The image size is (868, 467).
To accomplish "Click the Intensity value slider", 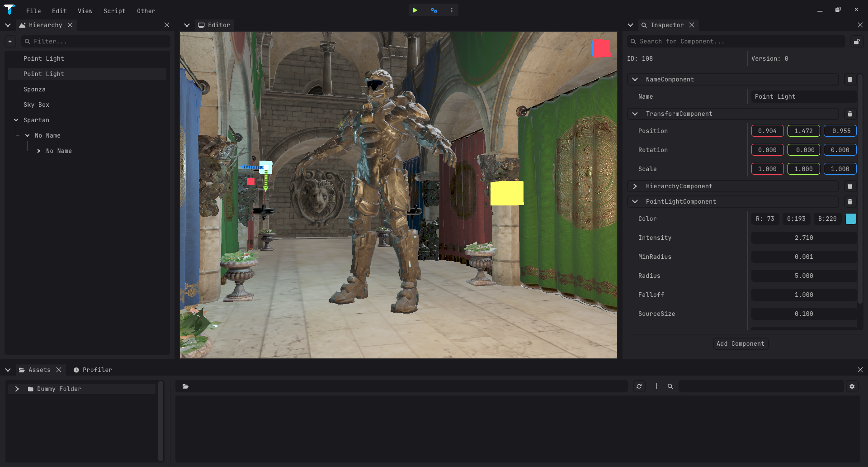I will [804, 238].
